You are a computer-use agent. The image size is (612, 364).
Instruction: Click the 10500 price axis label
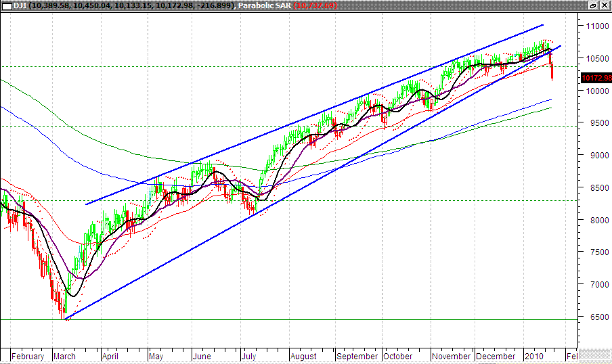click(x=597, y=58)
